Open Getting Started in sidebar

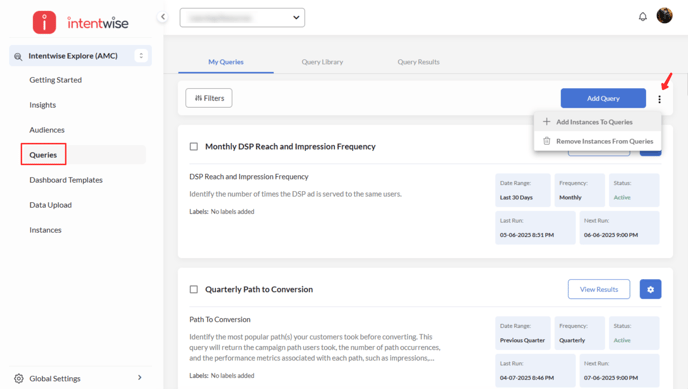(x=56, y=80)
